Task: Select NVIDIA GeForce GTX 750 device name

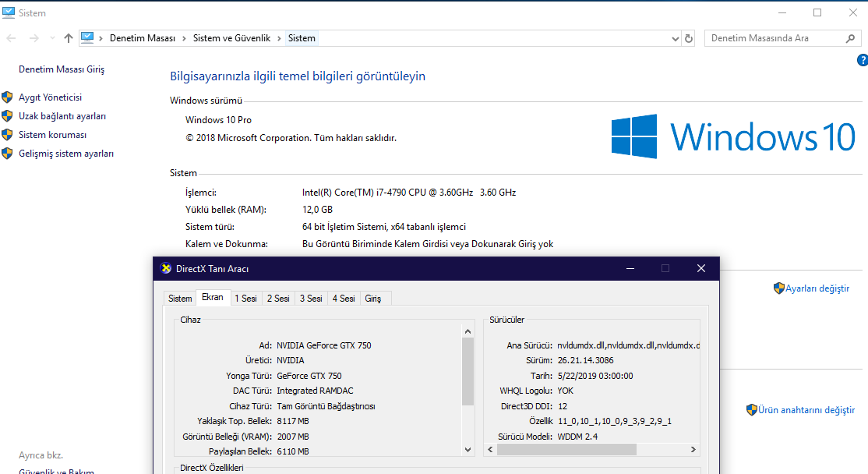Action: [x=324, y=345]
